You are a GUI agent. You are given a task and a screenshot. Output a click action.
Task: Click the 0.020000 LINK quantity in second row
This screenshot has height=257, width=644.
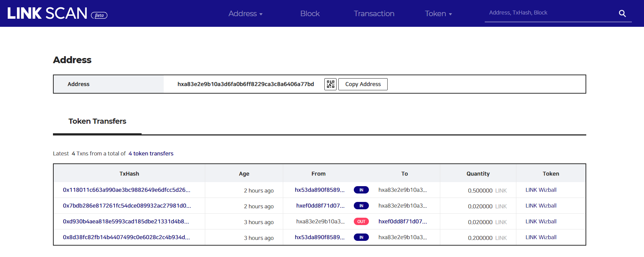tap(487, 206)
